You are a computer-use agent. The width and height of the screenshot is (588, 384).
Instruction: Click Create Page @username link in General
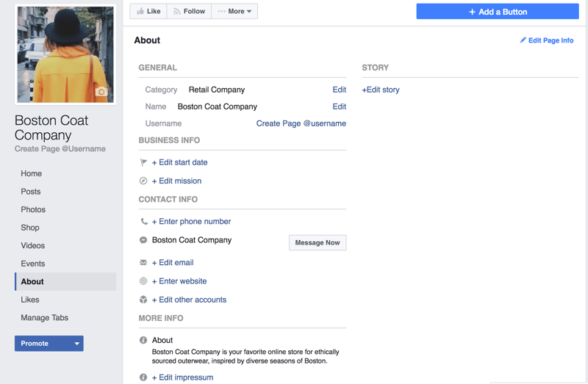(x=301, y=123)
